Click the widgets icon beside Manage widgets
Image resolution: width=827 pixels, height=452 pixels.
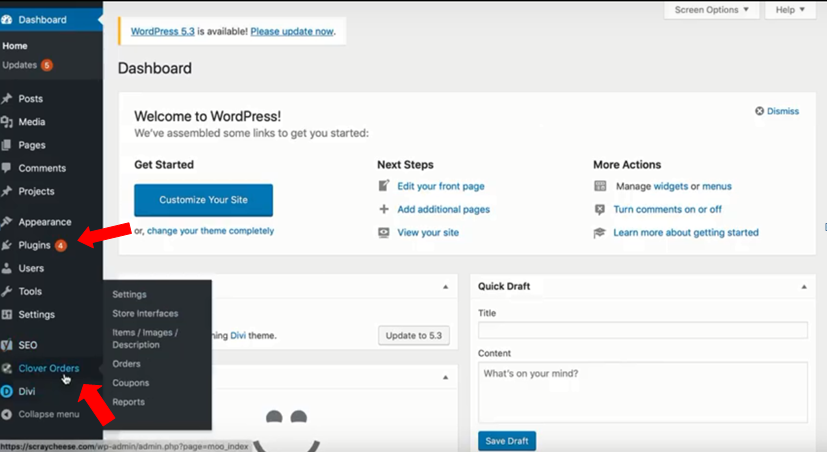(600, 186)
